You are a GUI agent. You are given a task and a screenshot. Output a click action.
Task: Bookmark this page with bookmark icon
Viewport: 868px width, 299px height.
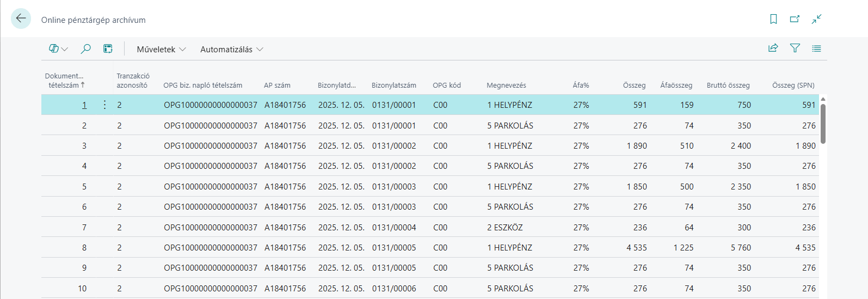[x=773, y=19]
